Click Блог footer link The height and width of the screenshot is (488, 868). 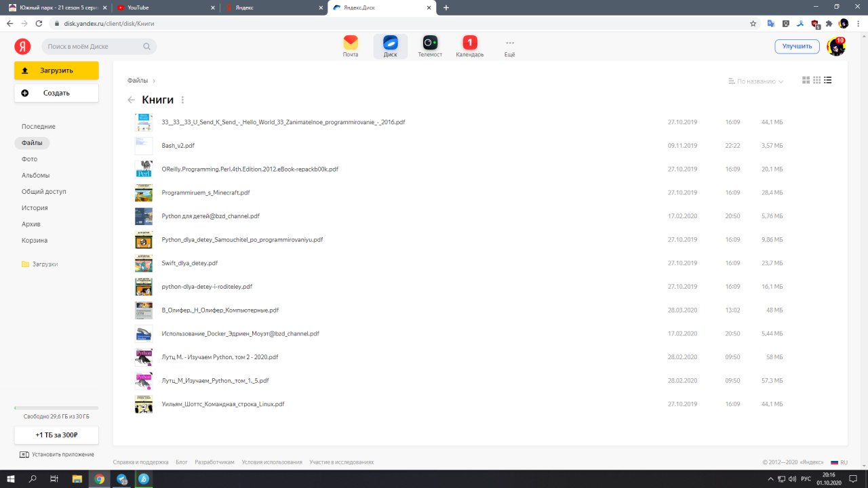(x=182, y=462)
